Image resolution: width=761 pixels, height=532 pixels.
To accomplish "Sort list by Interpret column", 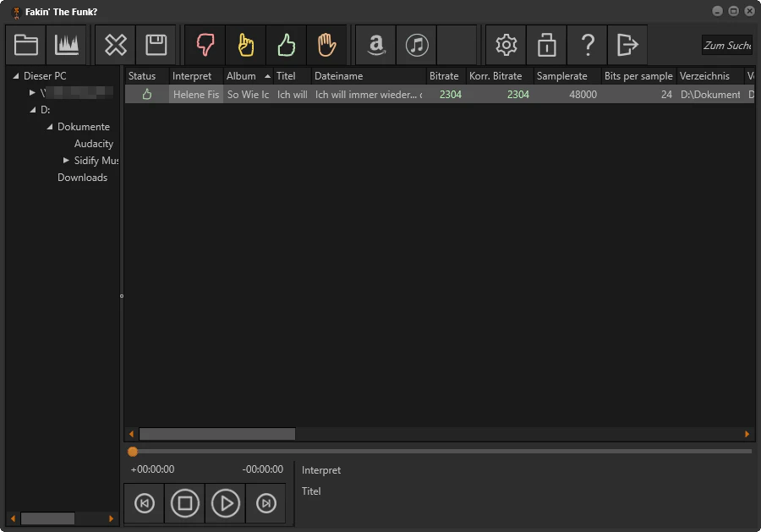I will [196, 76].
